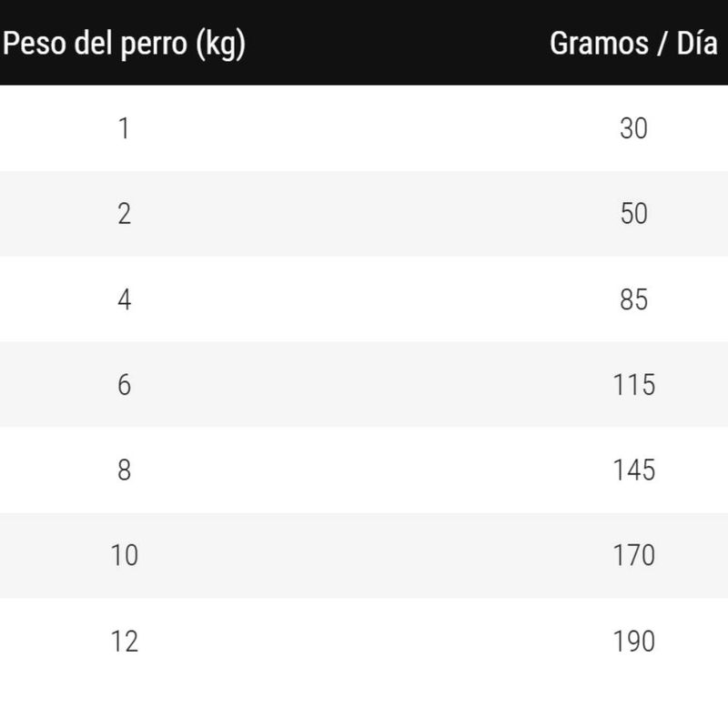Select the grams cell showing 170
This screenshot has width=728, height=728.
[633, 555]
